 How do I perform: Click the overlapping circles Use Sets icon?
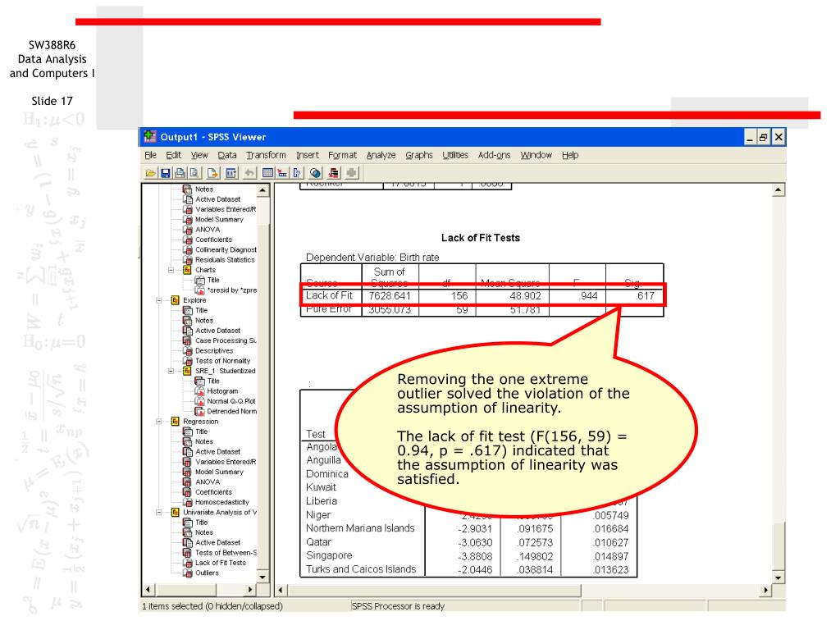click(x=316, y=173)
